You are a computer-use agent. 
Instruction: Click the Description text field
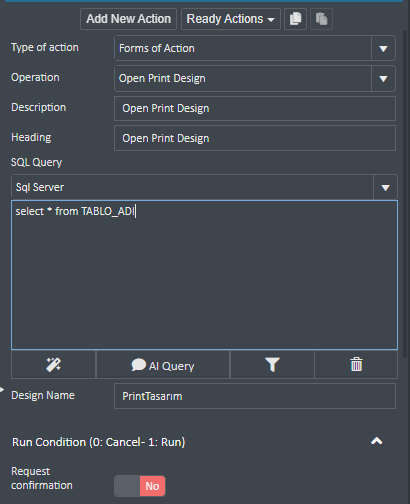[255, 108]
